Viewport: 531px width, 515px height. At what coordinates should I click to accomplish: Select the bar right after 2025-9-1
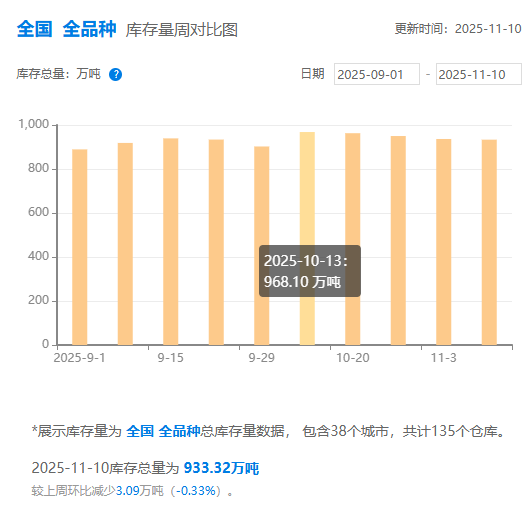125,244
